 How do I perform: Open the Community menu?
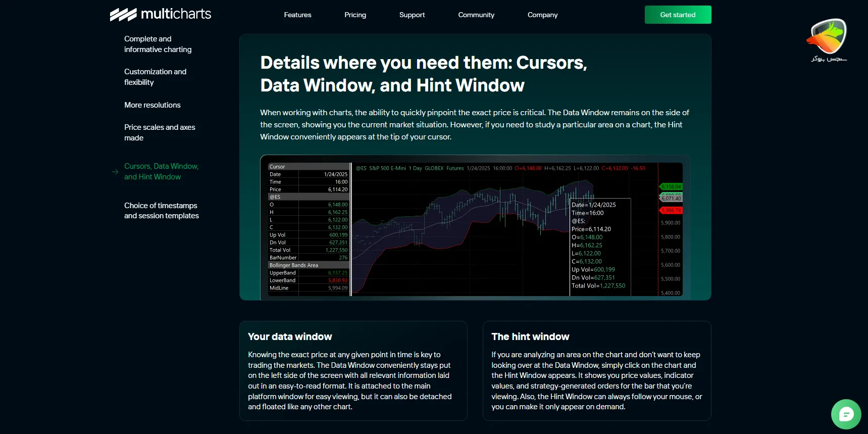click(476, 15)
